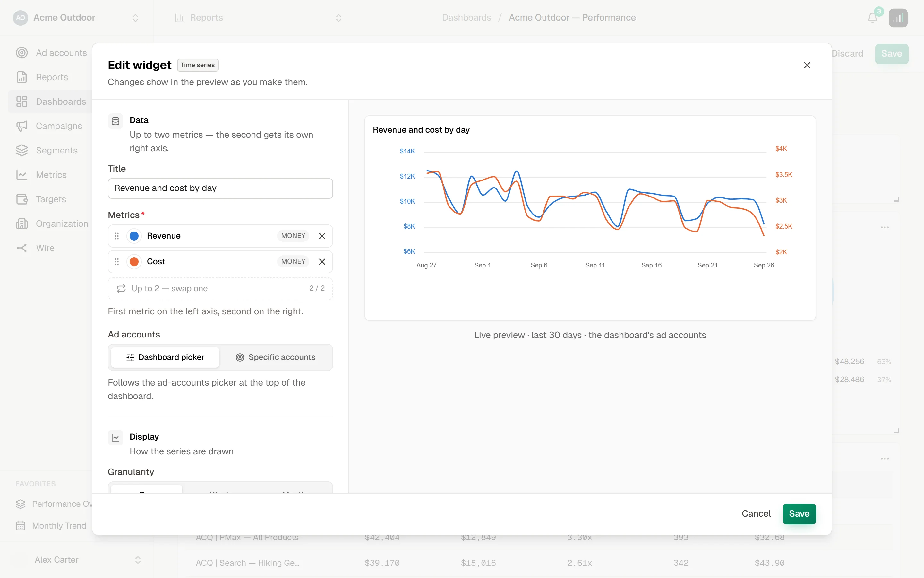Click the swap arrows icon
Image resolution: width=924 pixels, height=578 pixels.
click(121, 289)
